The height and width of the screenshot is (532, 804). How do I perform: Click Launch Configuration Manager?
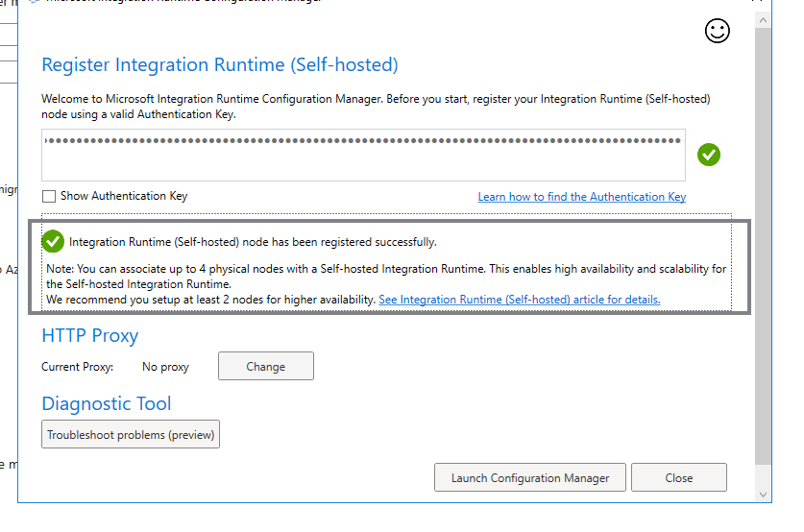[x=530, y=478]
